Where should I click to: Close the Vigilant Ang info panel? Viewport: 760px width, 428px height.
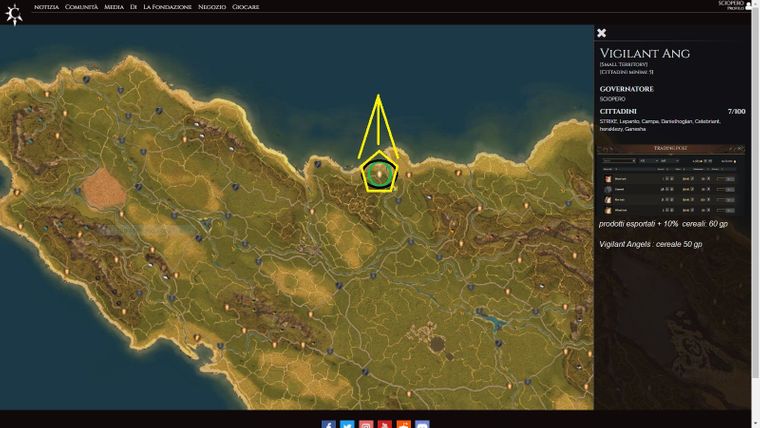pos(602,33)
